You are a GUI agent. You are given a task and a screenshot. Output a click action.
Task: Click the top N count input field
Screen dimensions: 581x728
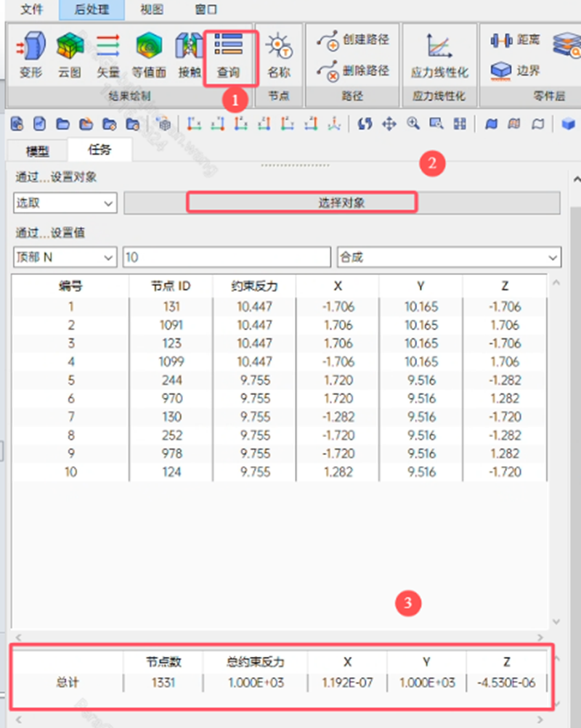(x=227, y=257)
